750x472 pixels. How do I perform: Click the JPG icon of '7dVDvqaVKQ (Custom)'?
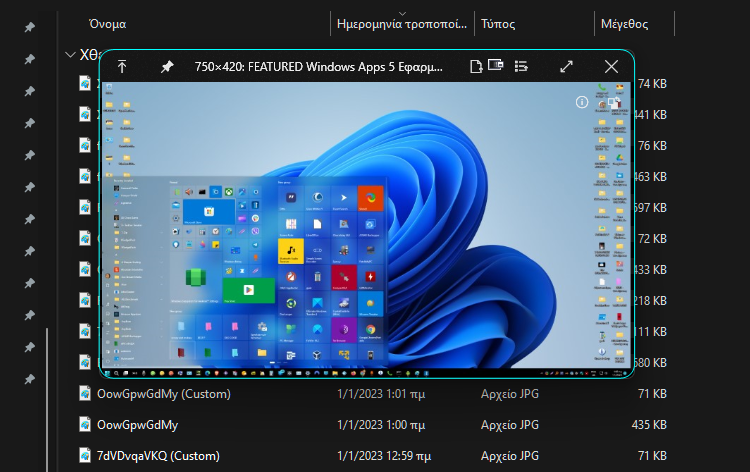(x=85, y=456)
